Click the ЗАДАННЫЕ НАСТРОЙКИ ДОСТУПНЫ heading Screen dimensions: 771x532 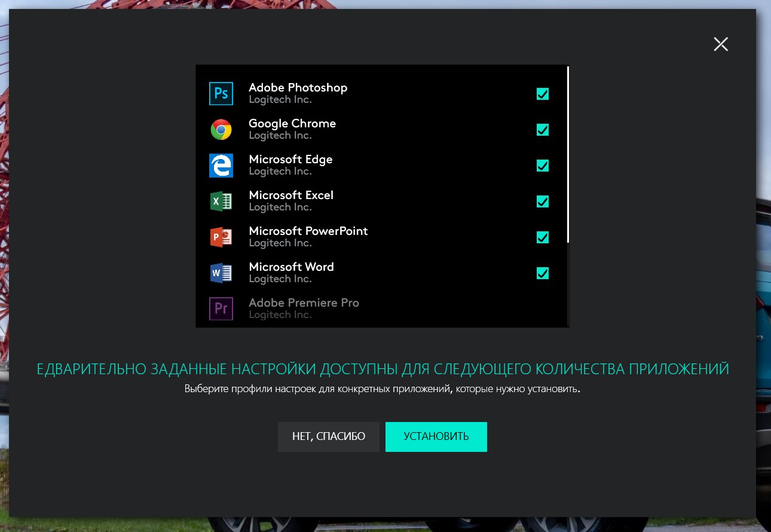(383, 369)
